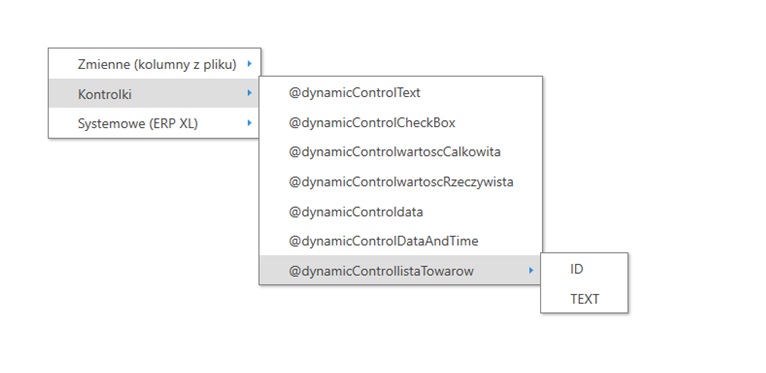This screenshot has height=373, width=766.
Task: Click arrow next to @dynamicControllistaTowarow
Action: [531, 269]
